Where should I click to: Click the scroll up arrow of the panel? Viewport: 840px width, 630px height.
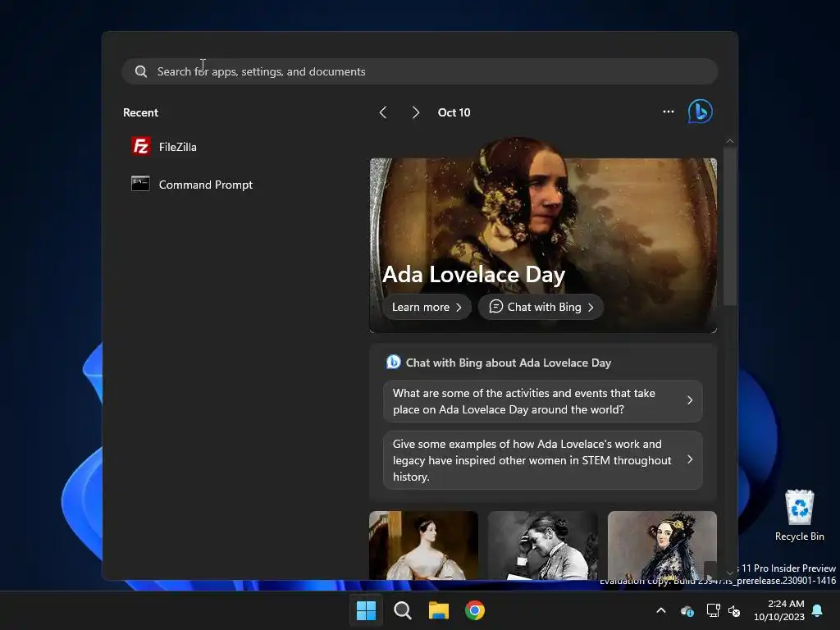tap(729, 141)
